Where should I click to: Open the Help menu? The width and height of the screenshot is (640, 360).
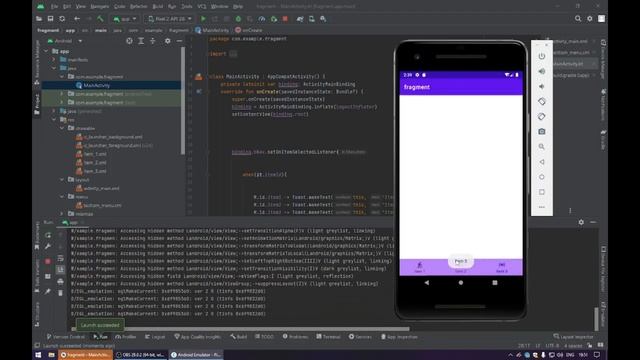click(238, 7)
